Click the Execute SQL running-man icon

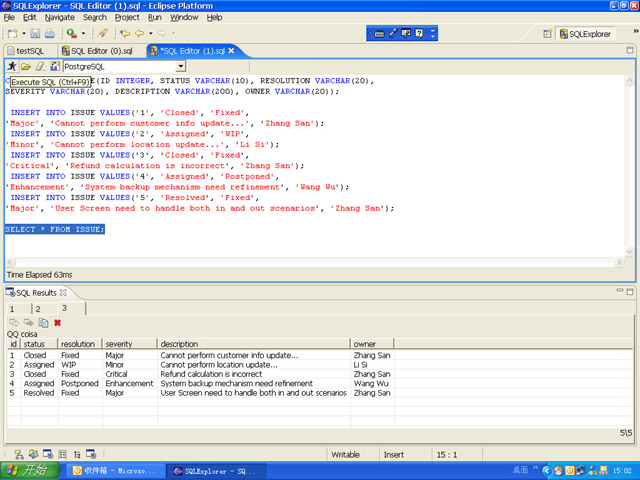click(x=12, y=66)
